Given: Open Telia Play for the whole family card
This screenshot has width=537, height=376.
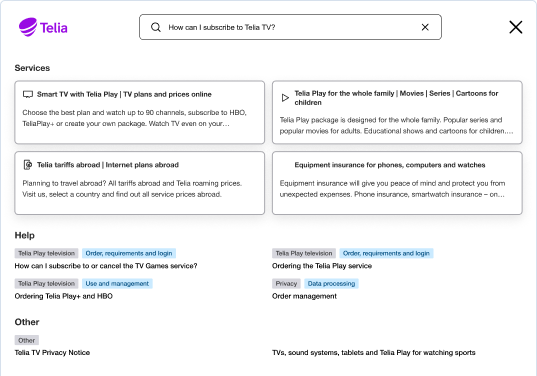Looking at the screenshot, I should click(397, 112).
